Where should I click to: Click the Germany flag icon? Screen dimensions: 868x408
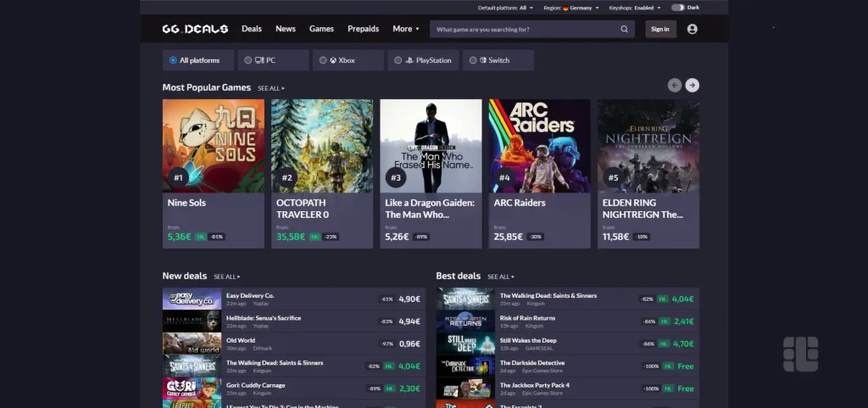click(565, 8)
